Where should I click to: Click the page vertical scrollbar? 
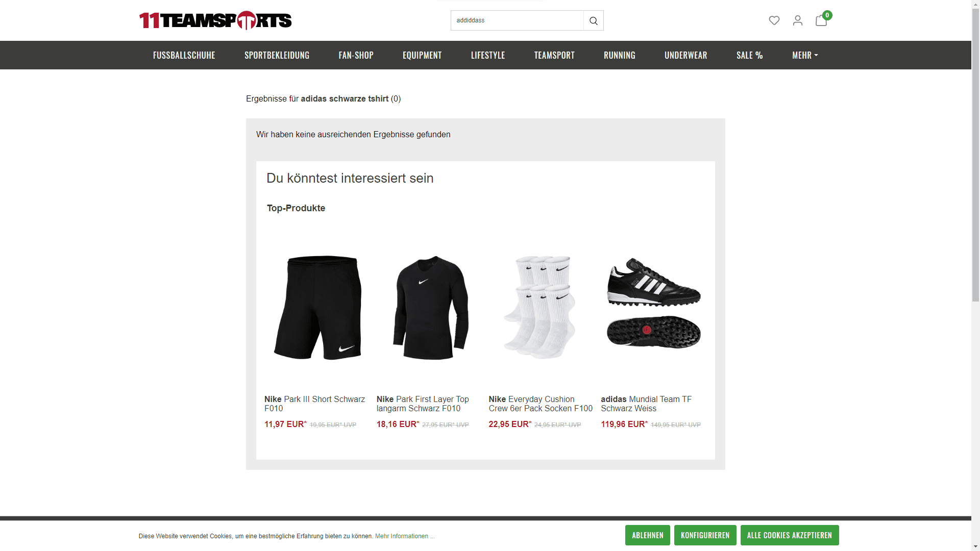pyautogui.click(x=975, y=153)
